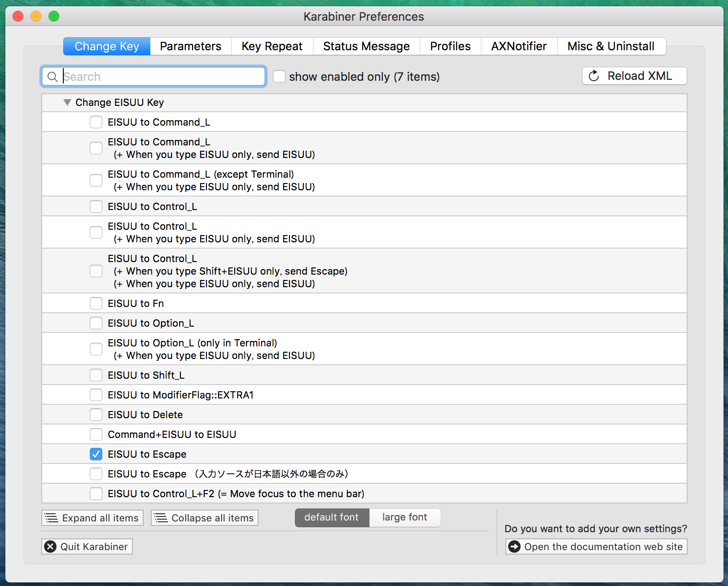Open the Profiles tab
This screenshot has width=728, height=586.
pyautogui.click(x=450, y=46)
